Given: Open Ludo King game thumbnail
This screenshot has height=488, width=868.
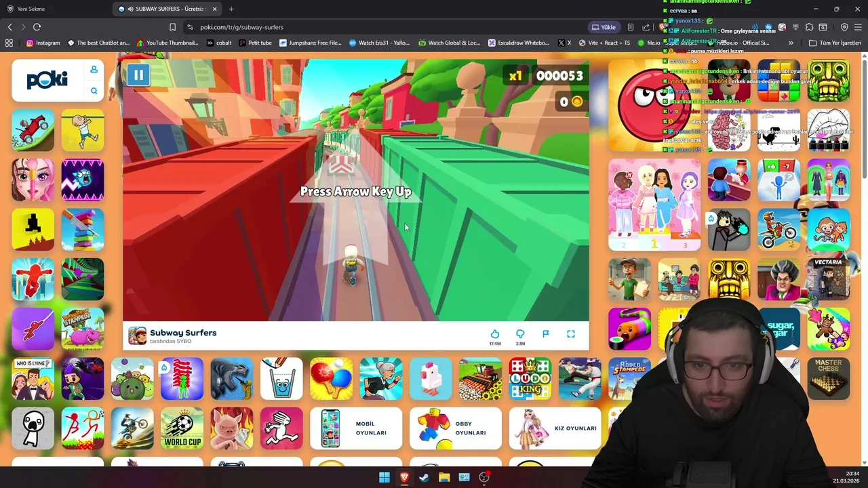Looking at the screenshot, I should click(x=530, y=378).
